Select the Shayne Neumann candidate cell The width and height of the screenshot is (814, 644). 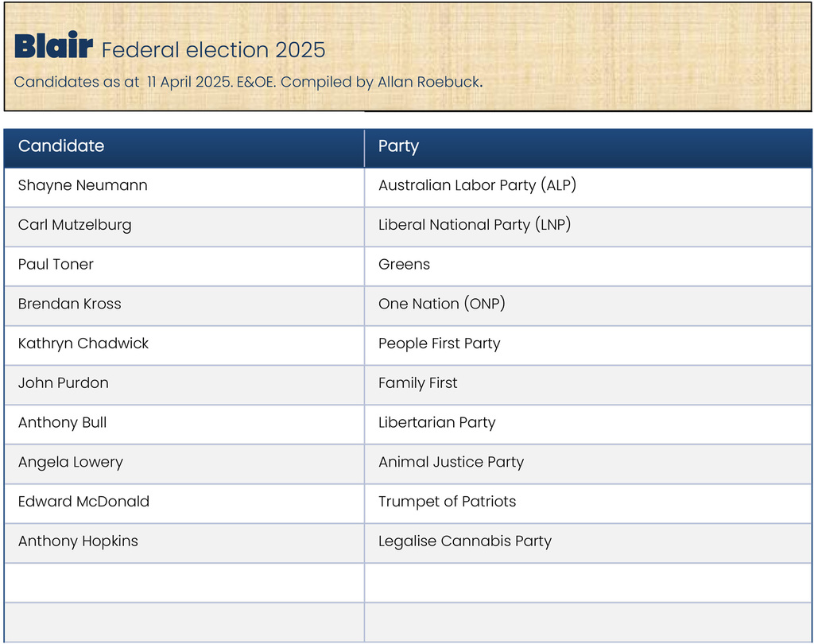click(83, 186)
